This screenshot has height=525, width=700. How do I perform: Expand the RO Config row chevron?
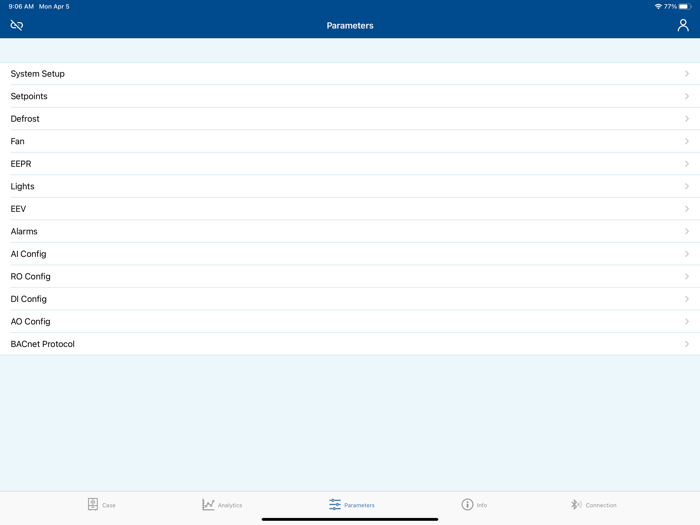[687, 276]
